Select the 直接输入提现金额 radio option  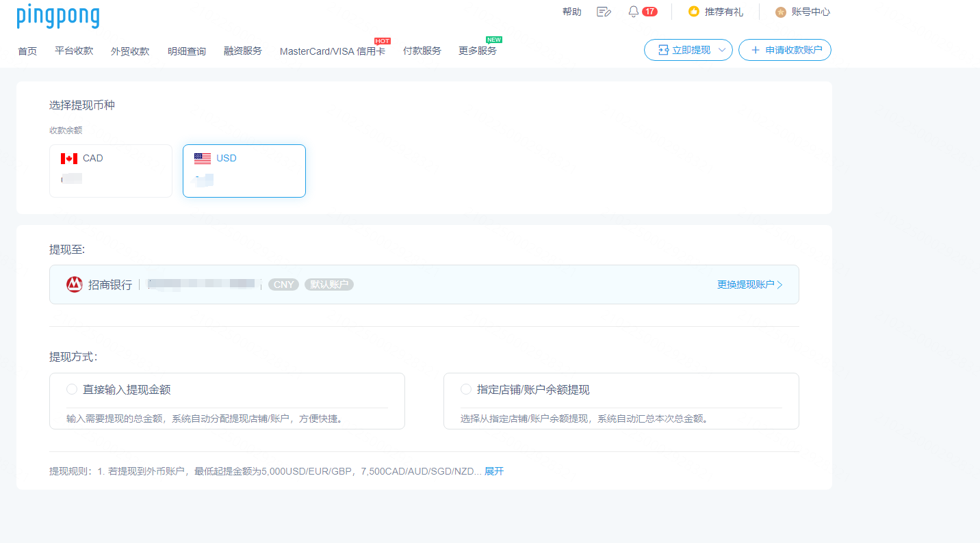click(x=72, y=389)
